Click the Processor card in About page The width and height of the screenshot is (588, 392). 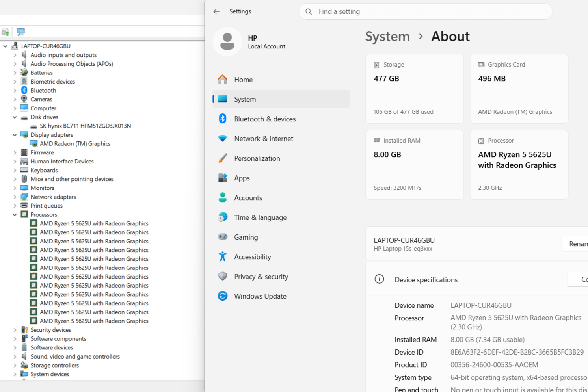click(519, 165)
